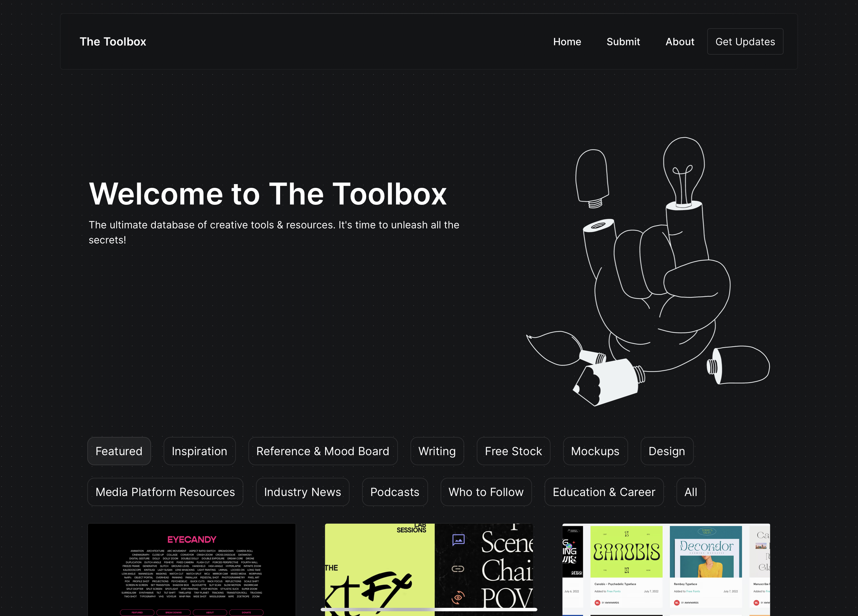Filter by Education & Career
The image size is (858, 616).
tap(604, 492)
